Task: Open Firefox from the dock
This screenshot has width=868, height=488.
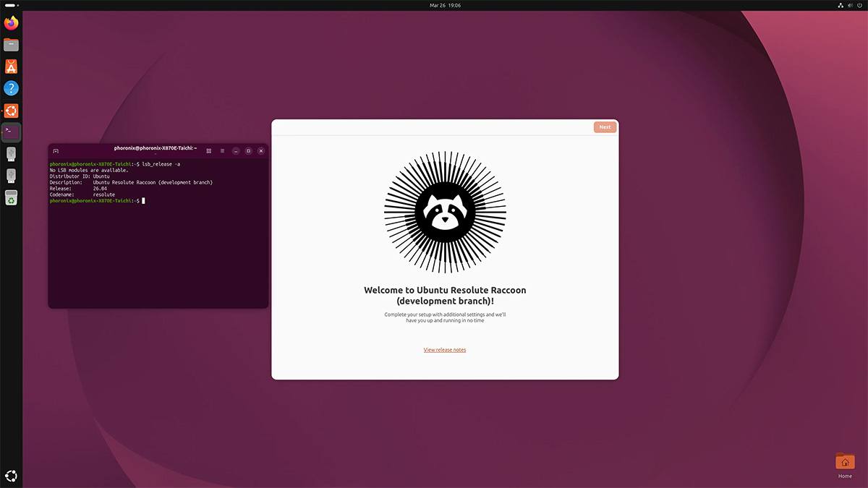Action: click(x=11, y=22)
